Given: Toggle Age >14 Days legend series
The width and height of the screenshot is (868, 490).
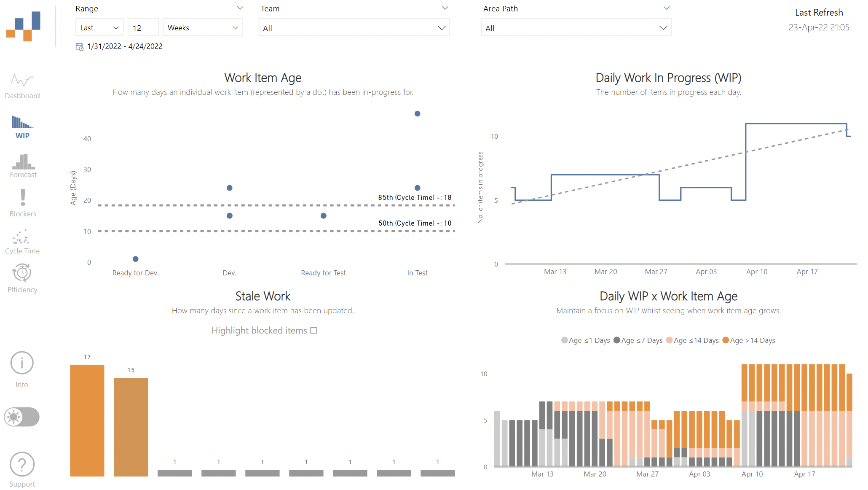Looking at the screenshot, I should pos(726,340).
